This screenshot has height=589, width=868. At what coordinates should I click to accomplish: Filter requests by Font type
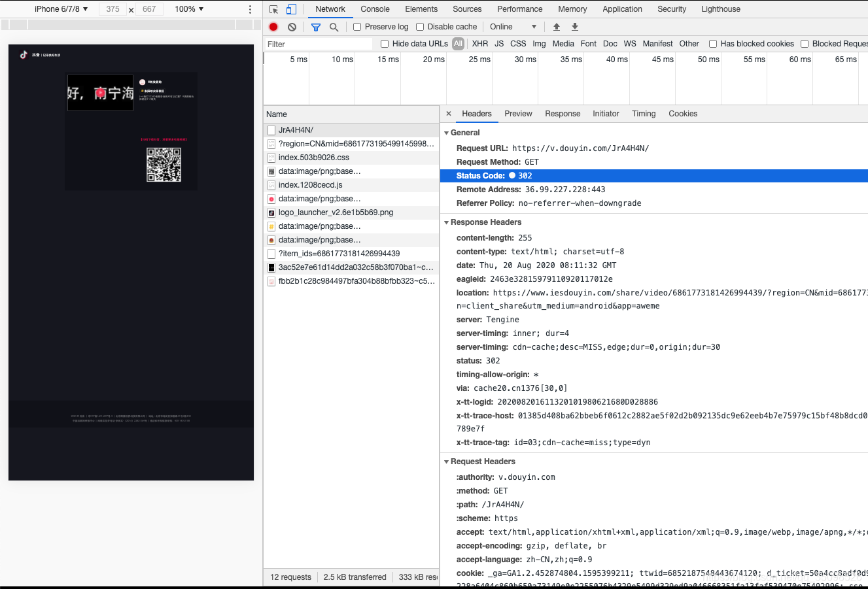click(589, 44)
